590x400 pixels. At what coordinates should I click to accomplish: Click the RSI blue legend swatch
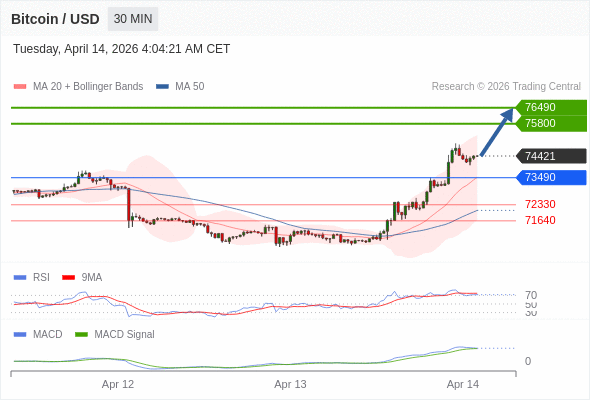20,278
